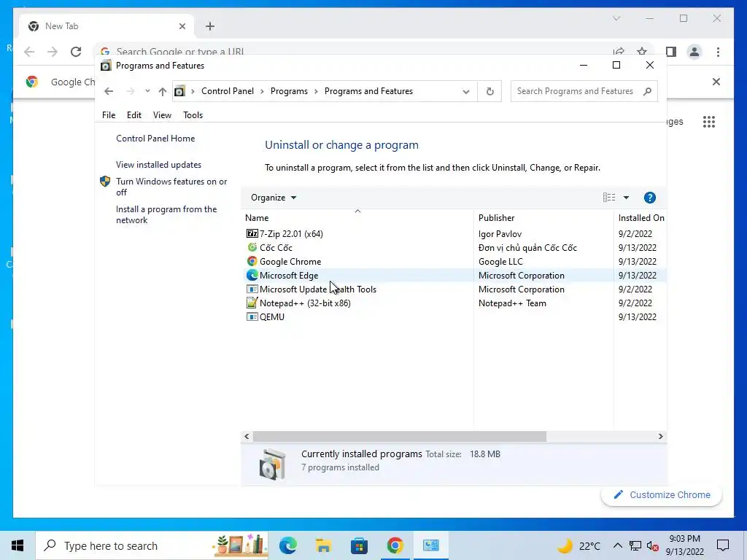The width and height of the screenshot is (747, 560).
Task: Click the search magnifier in Programs and Features
Action: 647,91
